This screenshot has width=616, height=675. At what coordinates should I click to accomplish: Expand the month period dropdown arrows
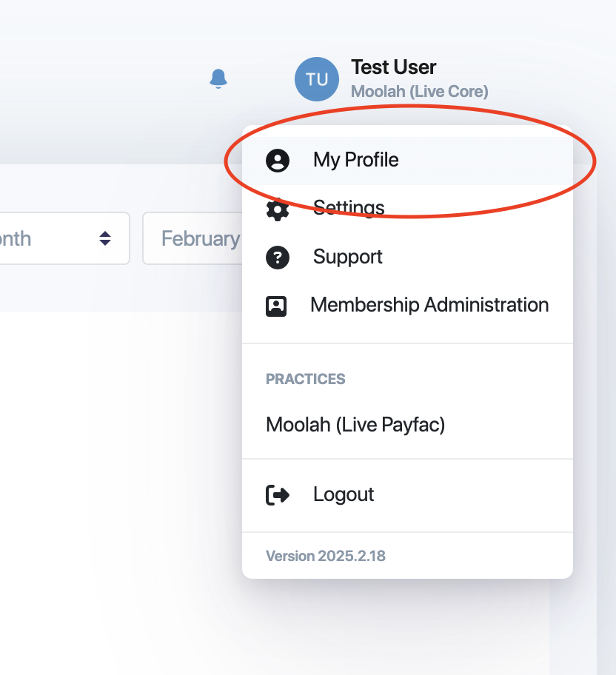click(x=105, y=238)
